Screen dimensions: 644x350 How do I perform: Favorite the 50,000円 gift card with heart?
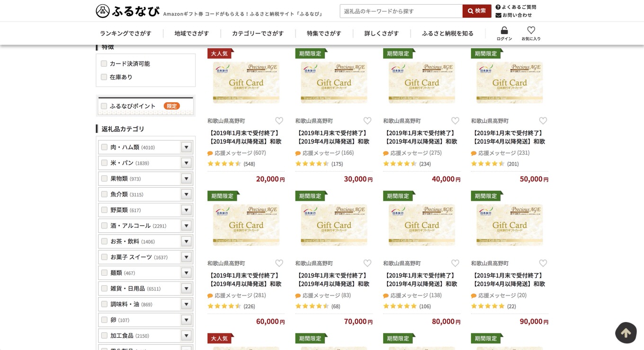coord(543,121)
